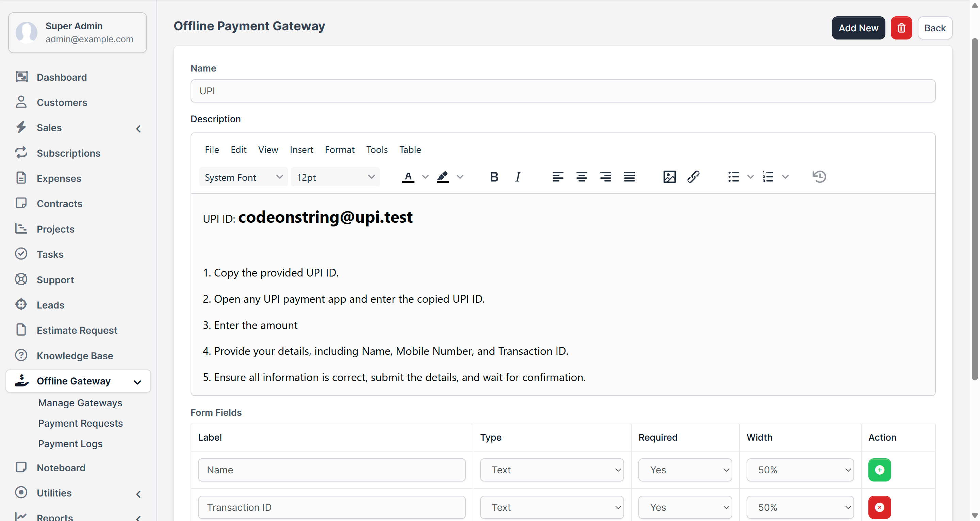Viewport: 980px width, 521px height.
Task: Apply numbered list formatting
Action: [768, 177]
